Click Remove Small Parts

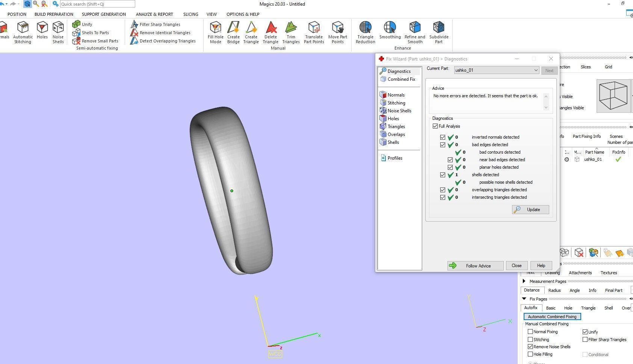[x=95, y=41]
